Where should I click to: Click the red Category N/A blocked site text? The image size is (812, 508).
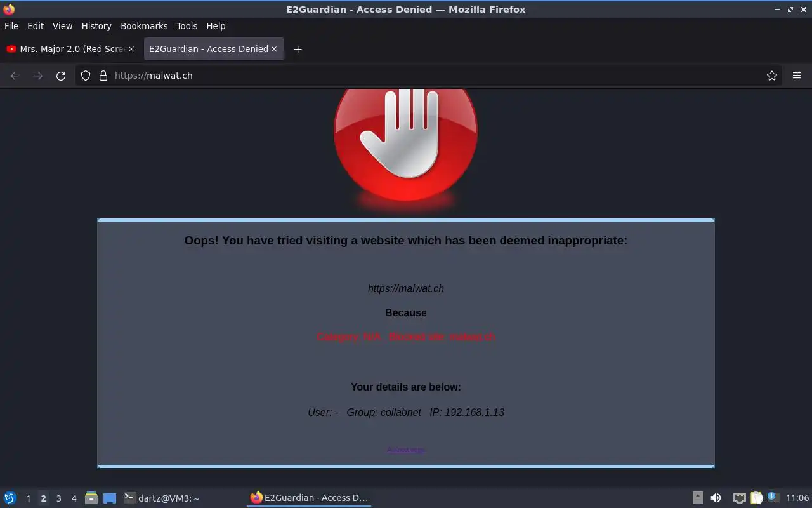pyautogui.click(x=406, y=337)
